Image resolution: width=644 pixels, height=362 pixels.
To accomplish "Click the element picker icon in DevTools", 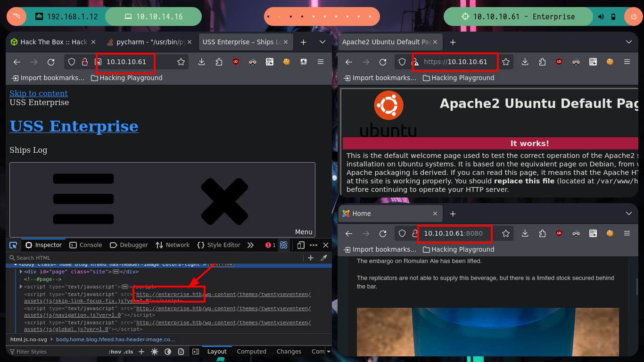I will tap(13, 245).
